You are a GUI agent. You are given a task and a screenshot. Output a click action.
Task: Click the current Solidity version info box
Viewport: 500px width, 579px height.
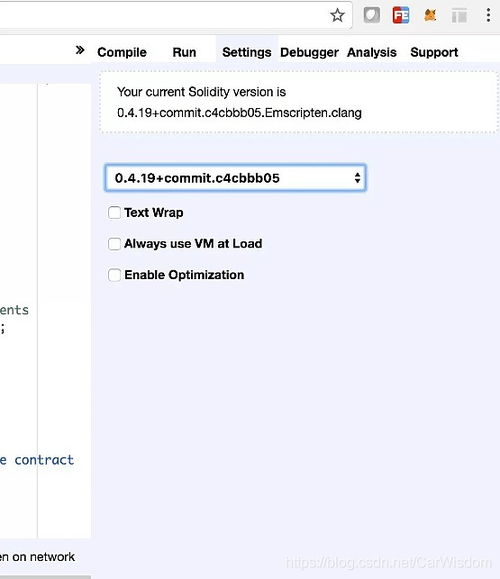(x=299, y=102)
